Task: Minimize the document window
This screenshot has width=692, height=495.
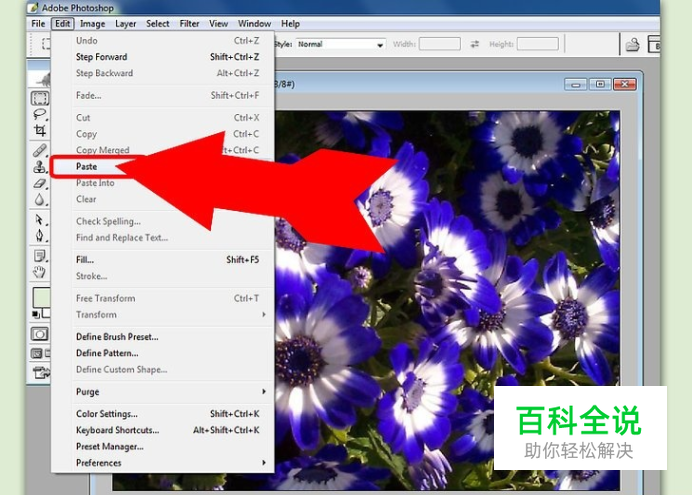Action: (575, 84)
